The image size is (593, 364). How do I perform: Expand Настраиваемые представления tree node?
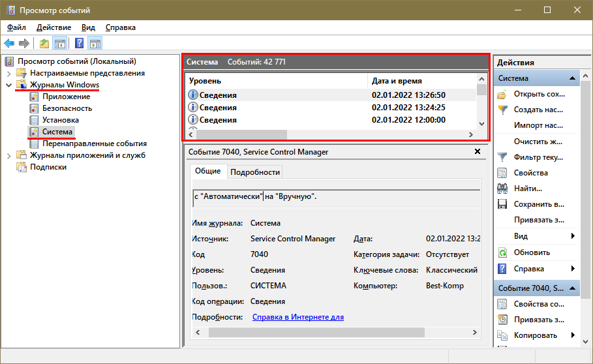pyautogui.click(x=9, y=73)
